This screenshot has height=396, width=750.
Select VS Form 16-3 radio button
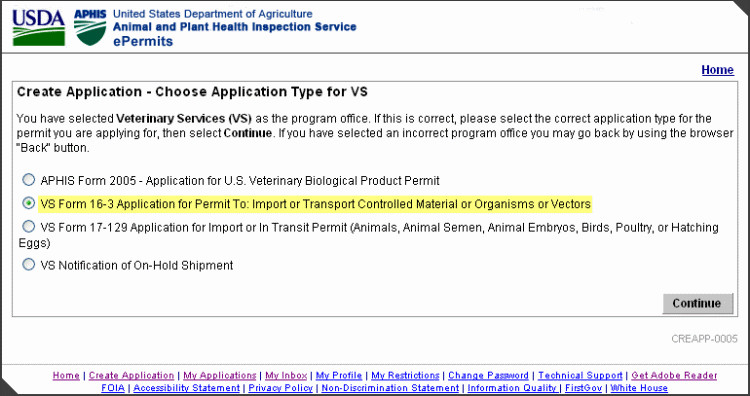[x=29, y=203]
